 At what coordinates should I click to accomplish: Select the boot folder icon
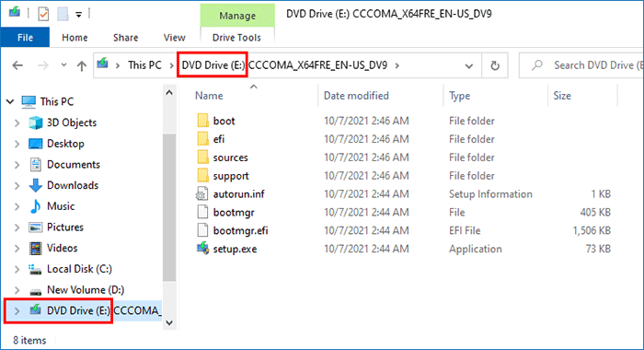click(202, 121)
